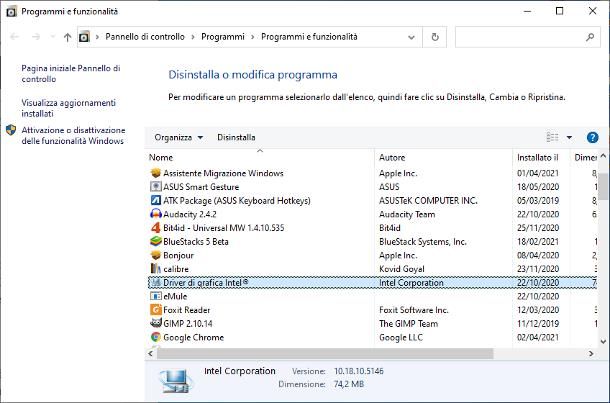610x403 pixels.
Task: Expand the chevron after Pannello di controllo
Action: [x=193, y=37]
